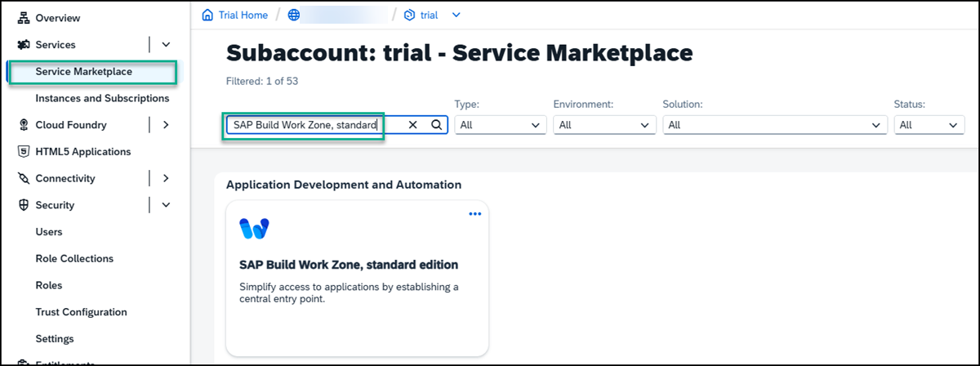Collapse the Services section chevron
This screenshot has width=980, height=366.
point(166,45)
